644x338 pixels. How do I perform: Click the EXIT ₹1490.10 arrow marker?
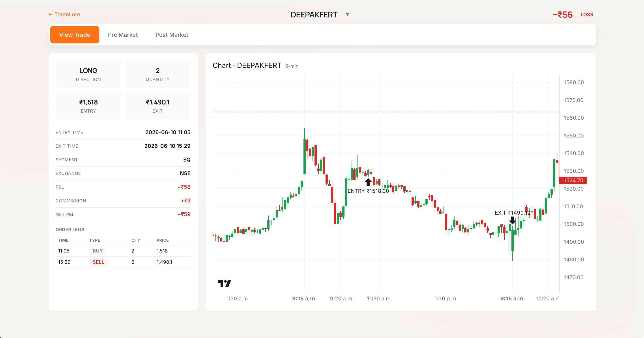[x=512, y=220]
